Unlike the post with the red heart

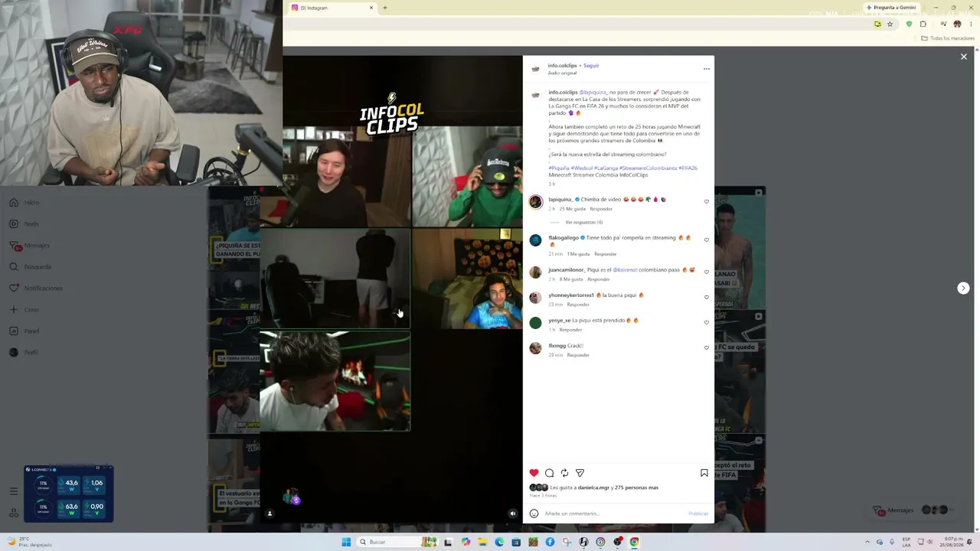[534, 473]
